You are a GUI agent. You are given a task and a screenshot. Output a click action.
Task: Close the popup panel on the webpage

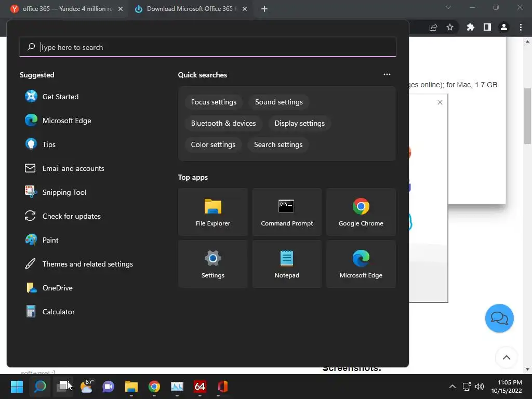(440, 102)
